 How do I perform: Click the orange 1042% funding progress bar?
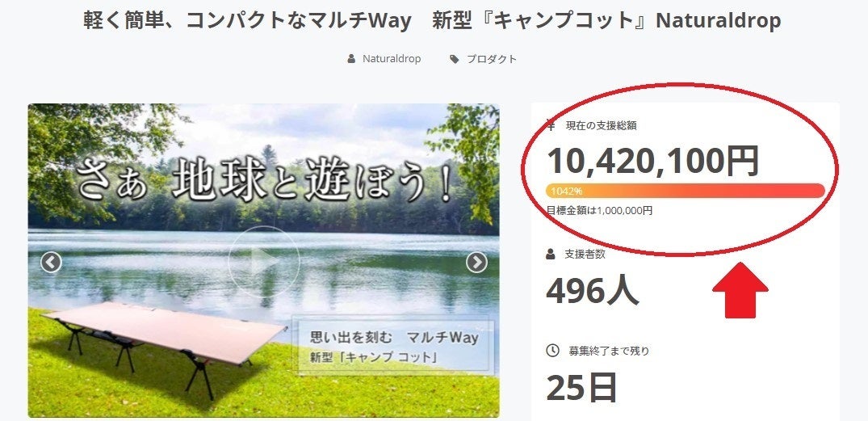[x=685, y=191]
